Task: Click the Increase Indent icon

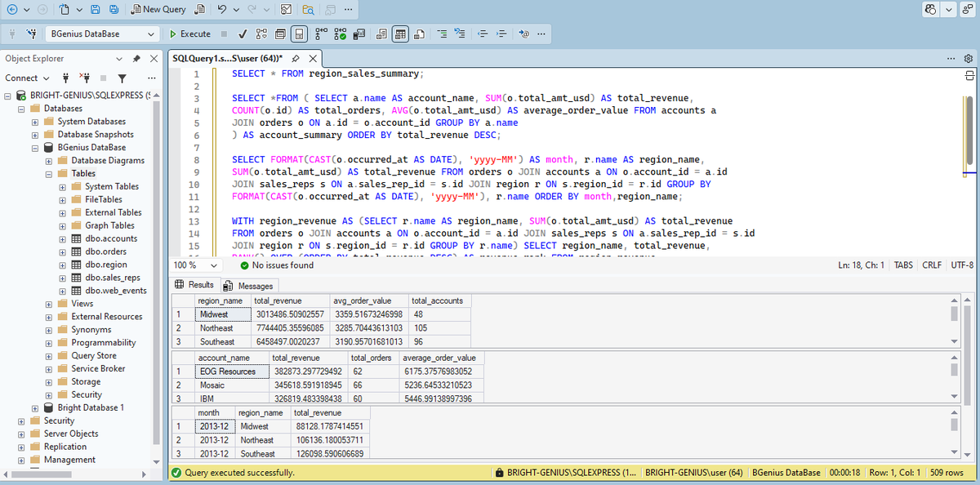Action: pos(501,34)
